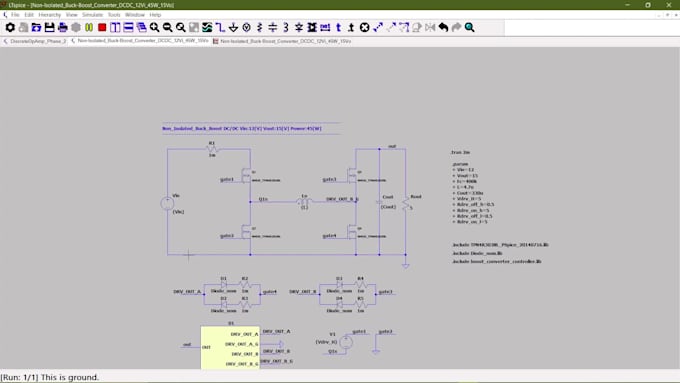680x383 pixels.
Task: Open the Tools menu
Action: point(114,15)
